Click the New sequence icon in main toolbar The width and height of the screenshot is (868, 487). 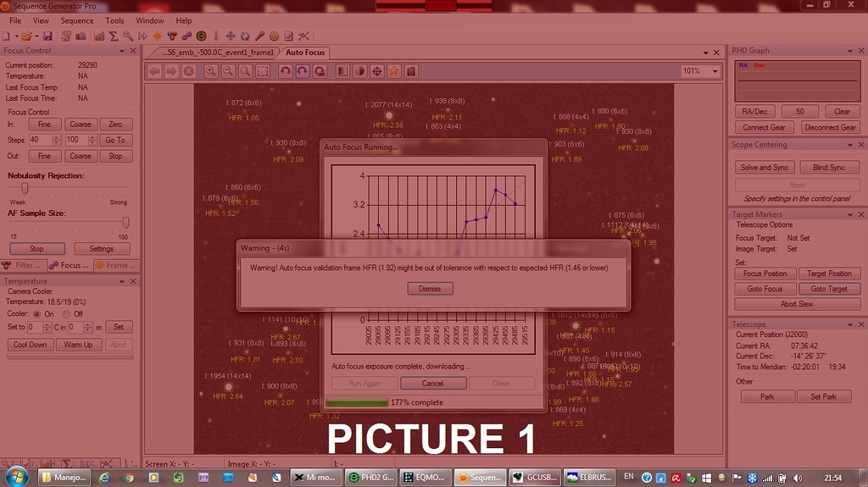click(6, 36)
